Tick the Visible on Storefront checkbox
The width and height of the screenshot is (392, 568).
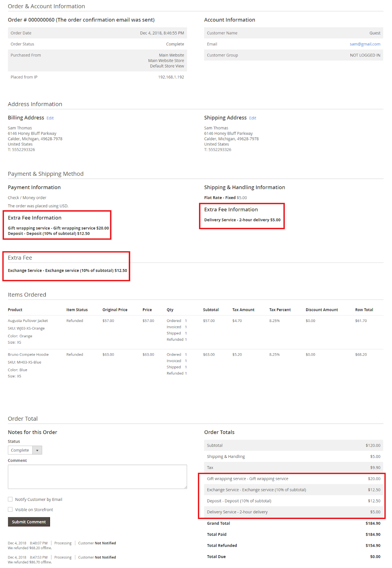pos(10,509)
